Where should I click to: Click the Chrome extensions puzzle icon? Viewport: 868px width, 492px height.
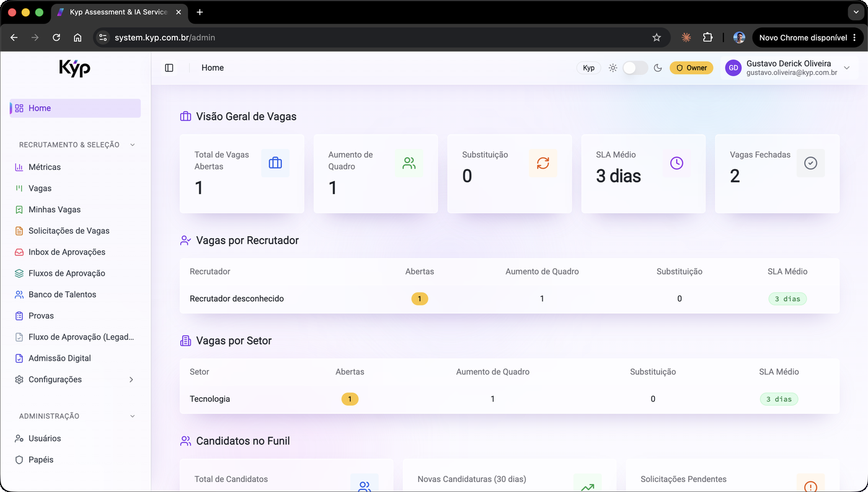(x=707, y=37)
